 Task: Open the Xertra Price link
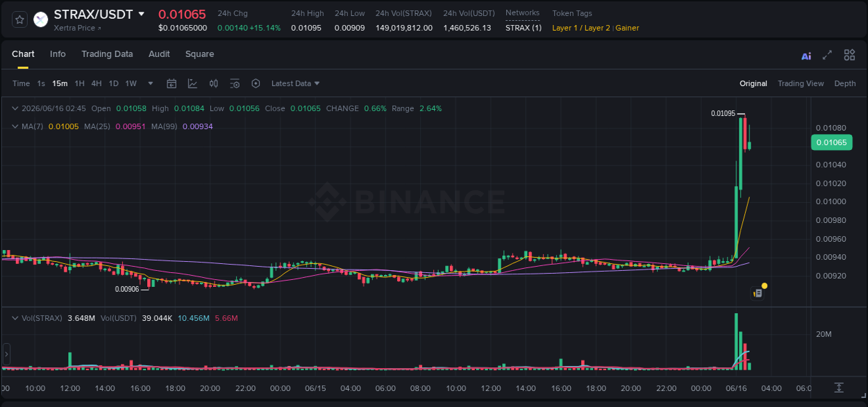point(77,28)
